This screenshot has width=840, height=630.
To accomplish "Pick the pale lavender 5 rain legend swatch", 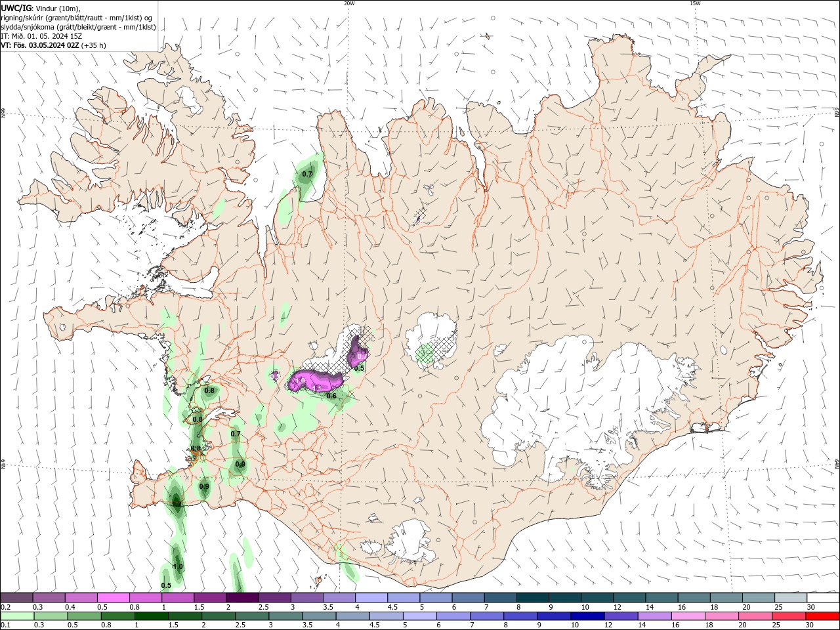I will 419,616.
